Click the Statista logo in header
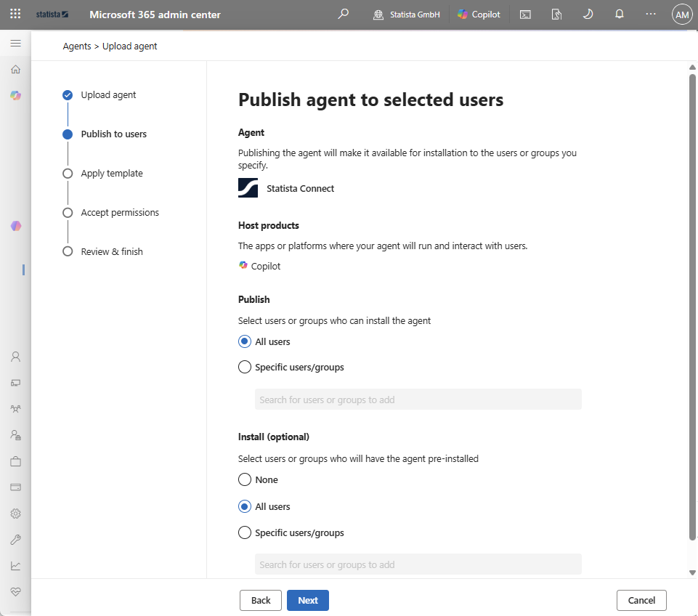The height and width of the screenshot is (616, 698). click(x=52, y=15)
